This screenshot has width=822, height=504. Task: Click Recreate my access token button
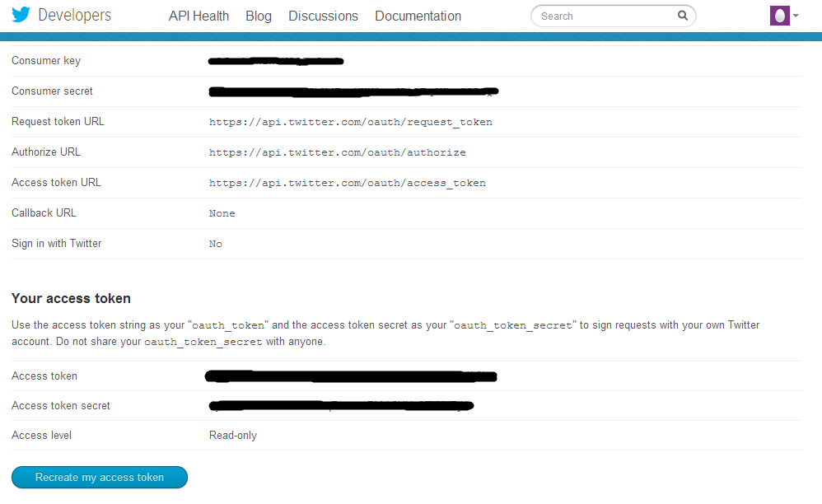(x=100, y=478)
